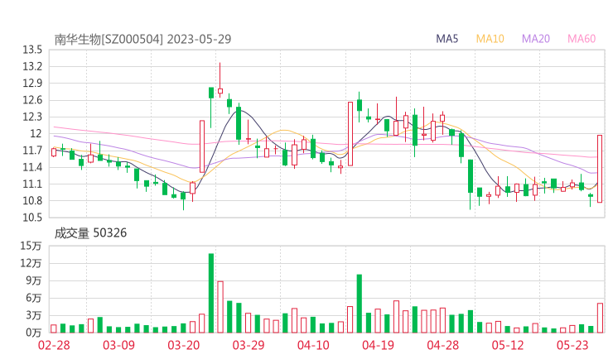Click the 04-19 date axis label
This screenshot has height=364, width=613.
coord(378,345)
